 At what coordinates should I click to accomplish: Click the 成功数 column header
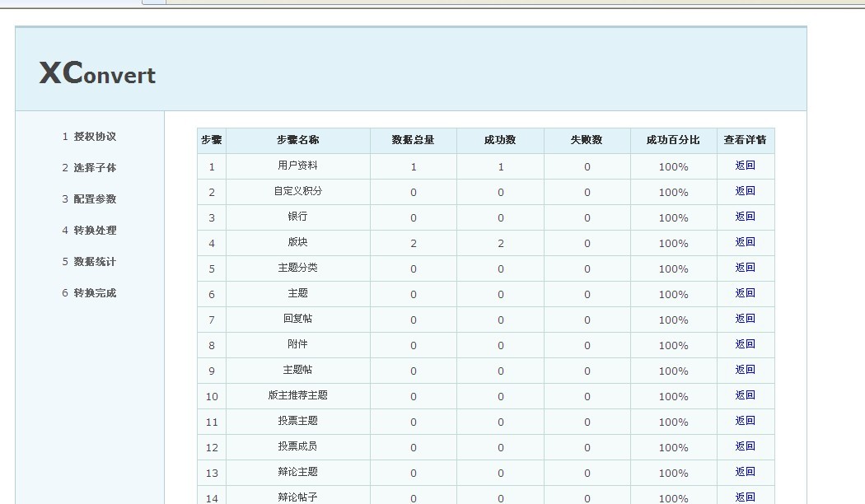pos(500,141)
